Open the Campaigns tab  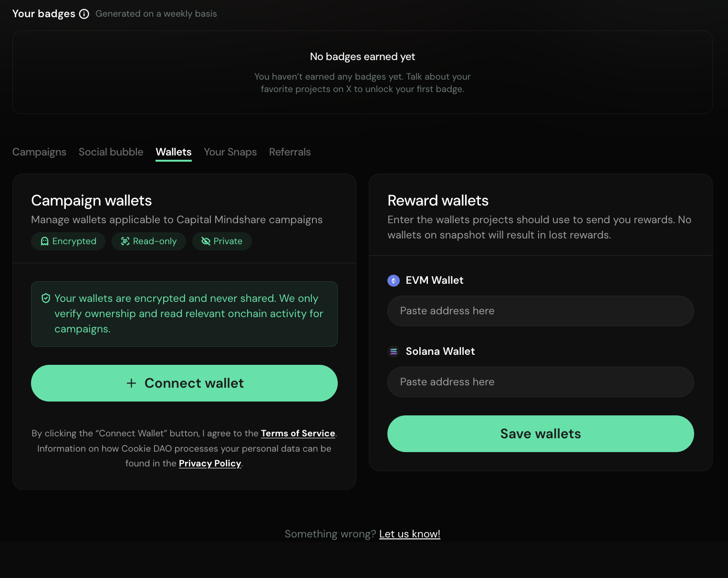(39, 152)
